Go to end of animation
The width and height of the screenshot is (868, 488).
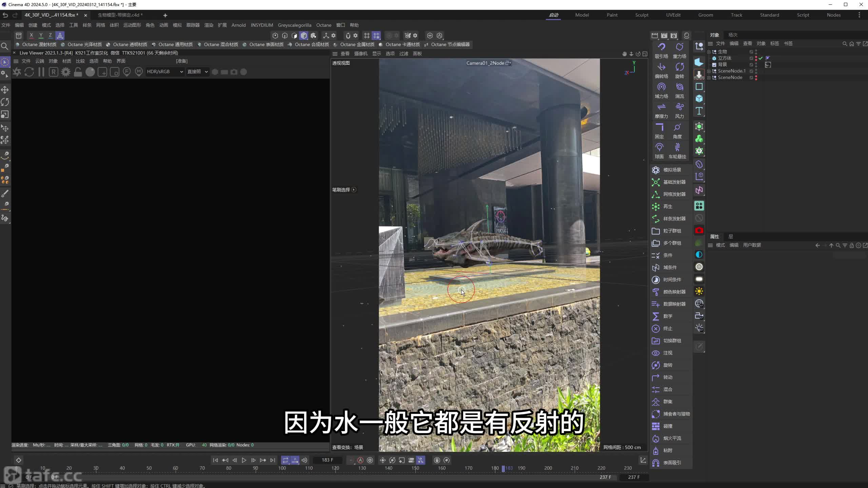273,460
